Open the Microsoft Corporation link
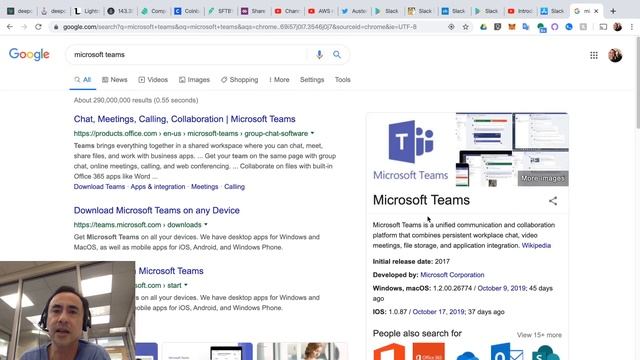This screenshot has width=640, height=360. tap(452, 275)
